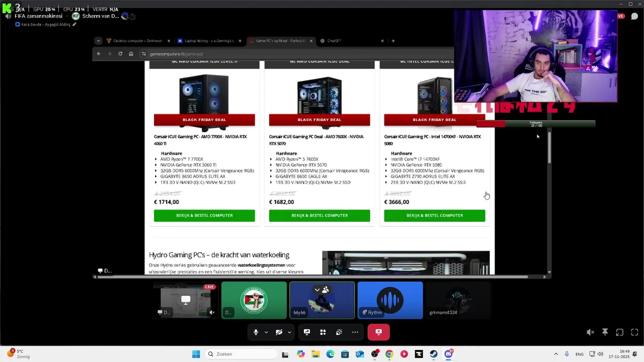This screenshot has width=644, height=362.
Task: Click Bekijk & Bestel for AMD 7600X PC
Action: click(x=319, y=216)
